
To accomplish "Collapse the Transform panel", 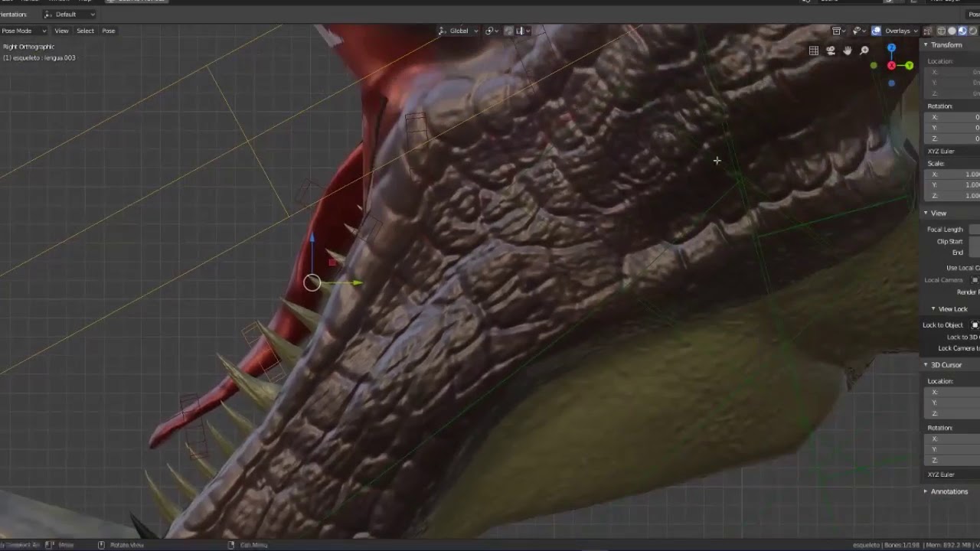I will click(926, 45).
